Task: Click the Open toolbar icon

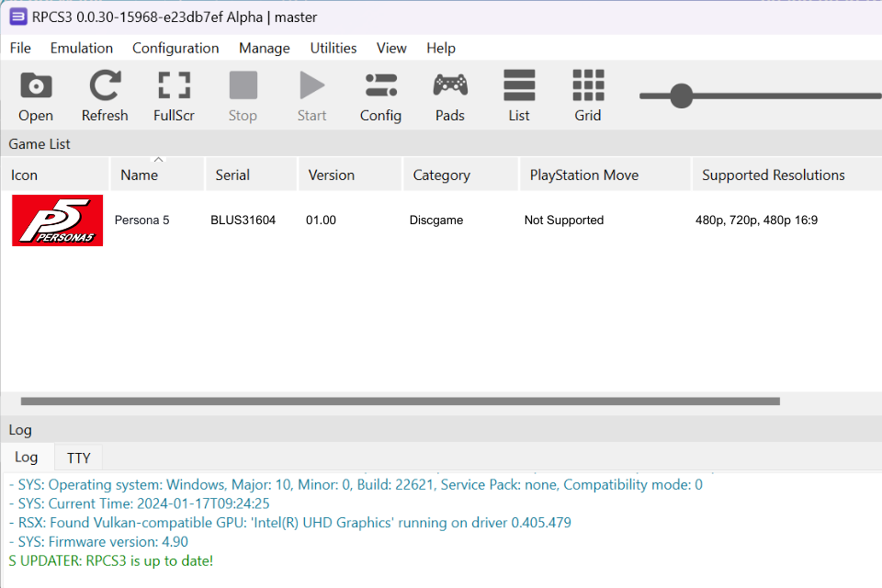Action: tap(36, 96)
